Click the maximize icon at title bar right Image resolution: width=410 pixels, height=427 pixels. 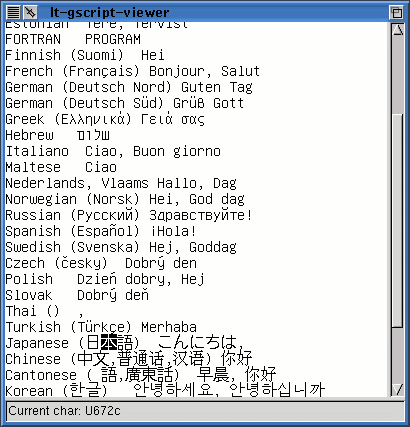point(396,13)
